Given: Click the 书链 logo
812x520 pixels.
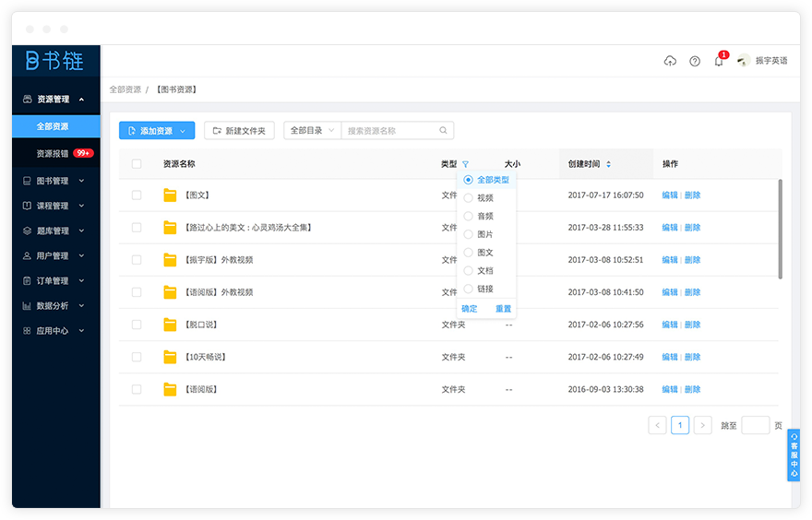Looking at the screenshot, I should click(x=54, y=61).
